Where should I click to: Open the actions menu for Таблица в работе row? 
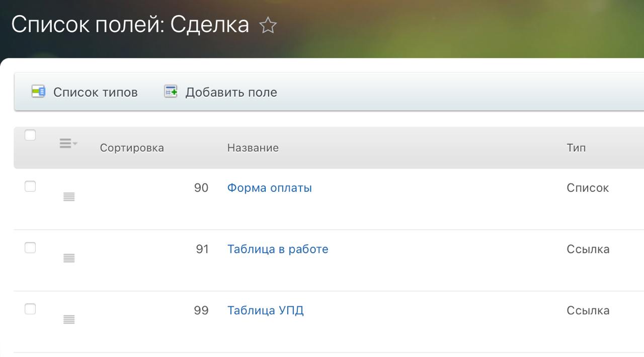[69, 258]
